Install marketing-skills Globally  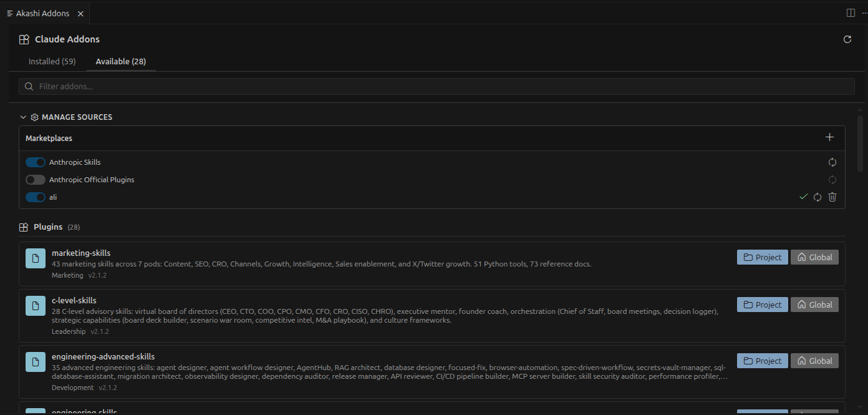pos(815,257)
